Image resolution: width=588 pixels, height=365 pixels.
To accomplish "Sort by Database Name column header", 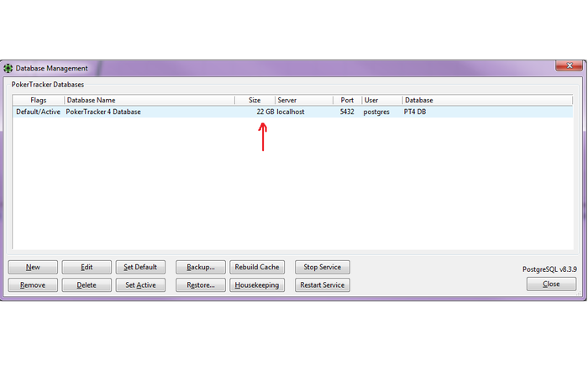I will pyautogui.click(x=150, y=100).
